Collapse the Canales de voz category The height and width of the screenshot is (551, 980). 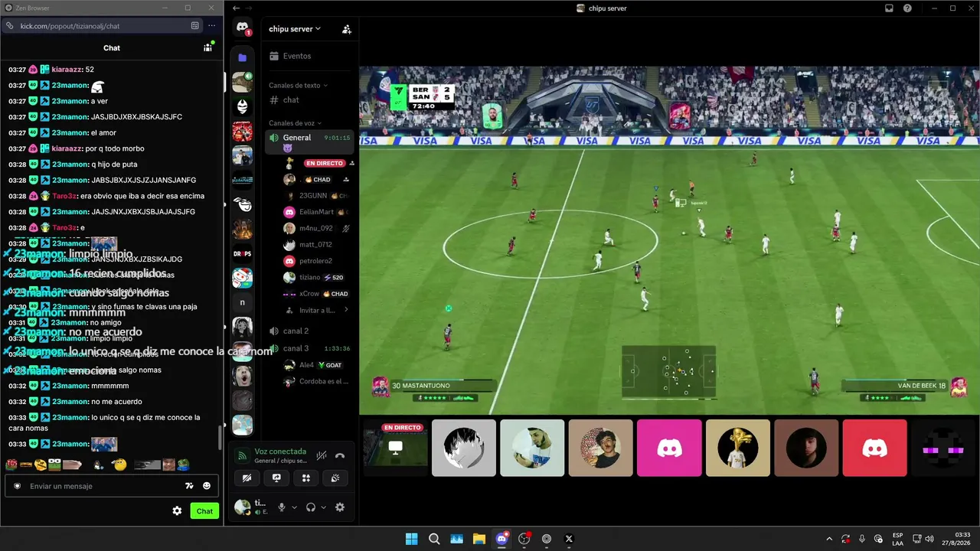click(x=295, y=123)
